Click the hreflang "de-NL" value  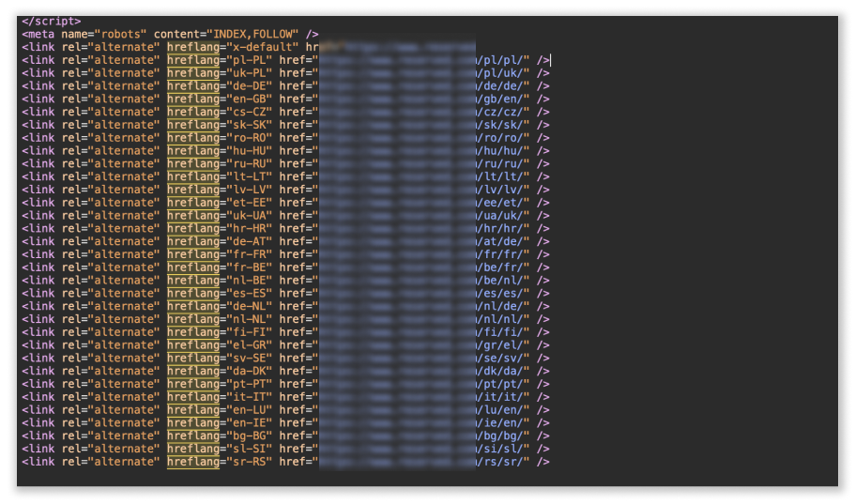coord(250,307)
